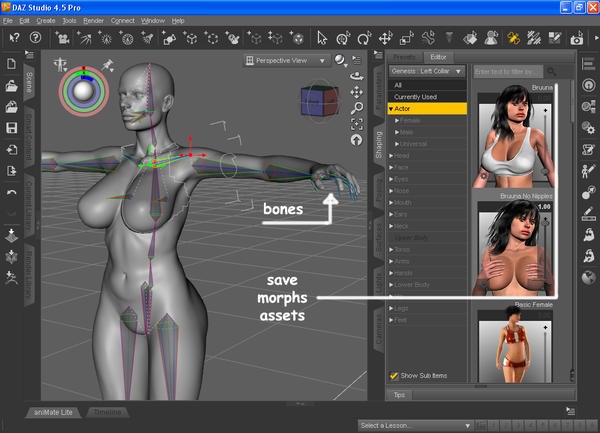Select the Rotate tool in the toolbar
600x433 pixels.
[364, 38]
